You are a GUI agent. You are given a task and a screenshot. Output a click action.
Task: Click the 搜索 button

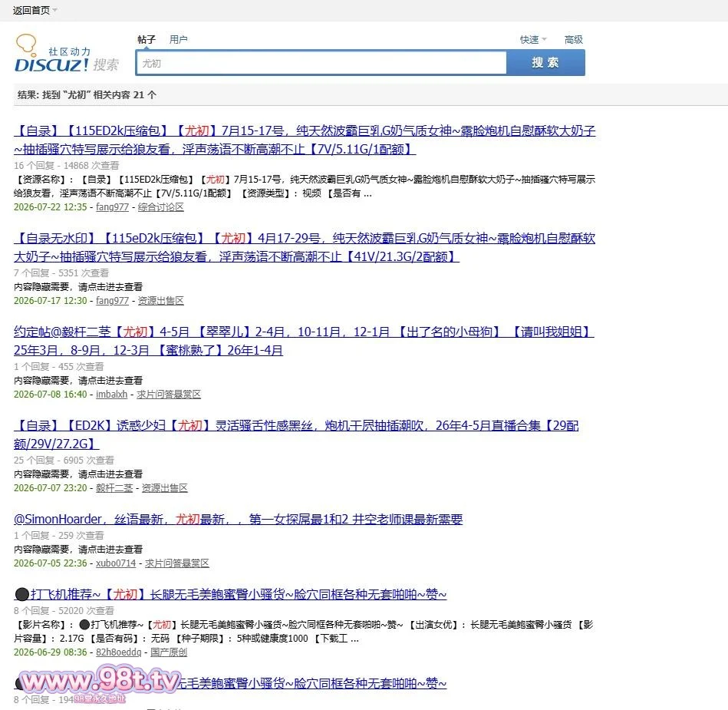(x=545, y=63)
